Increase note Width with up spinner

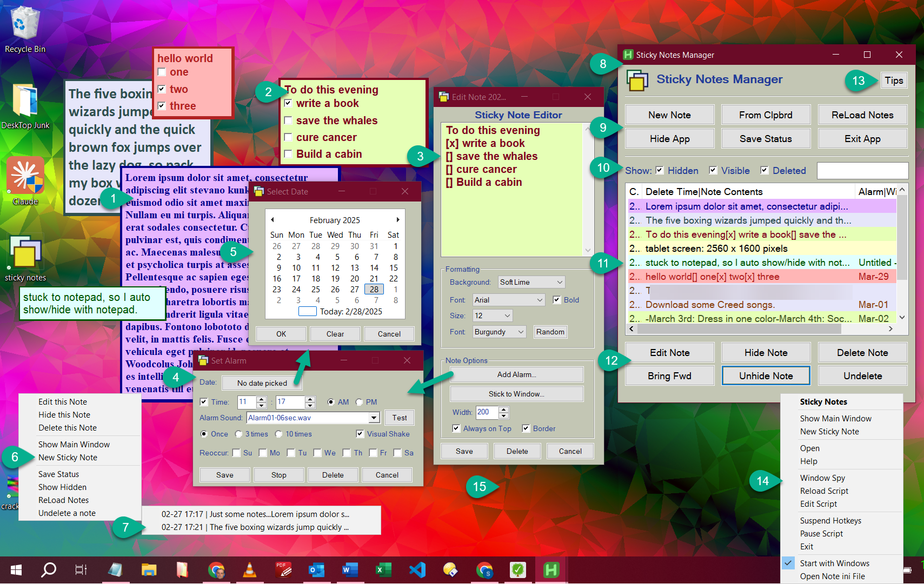(504, 410)
